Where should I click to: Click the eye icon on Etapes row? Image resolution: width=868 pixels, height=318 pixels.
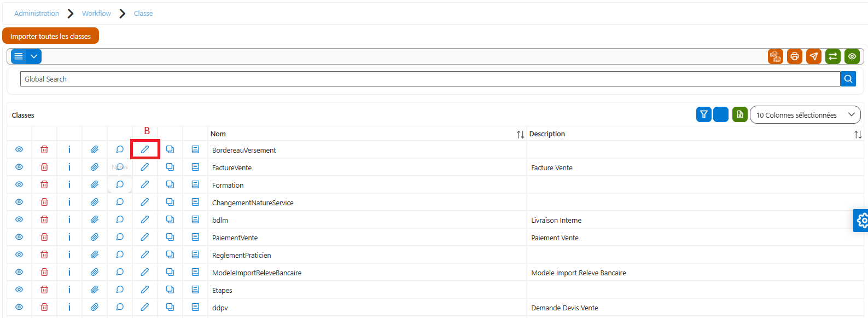click(19, 290)
